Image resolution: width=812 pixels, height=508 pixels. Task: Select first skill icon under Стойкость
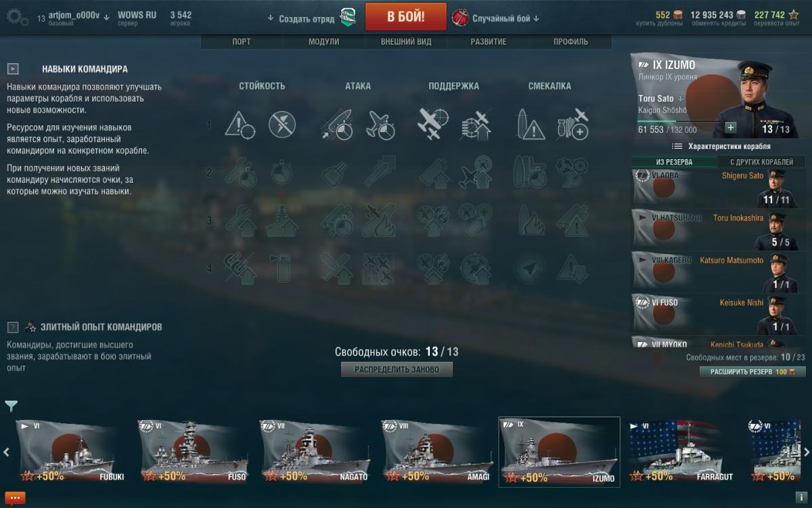pyautogui.click(x=239, y=125)
